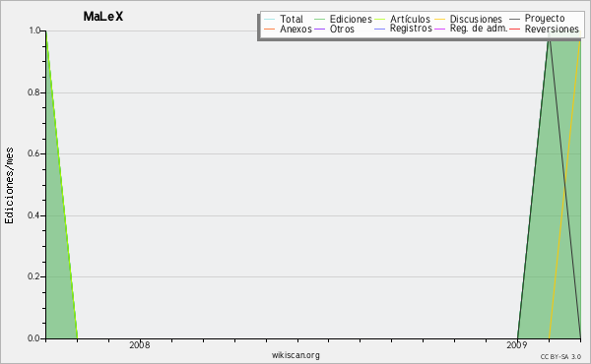
Task: Click the 0.4 y-axis value
Action: point(33,215)
